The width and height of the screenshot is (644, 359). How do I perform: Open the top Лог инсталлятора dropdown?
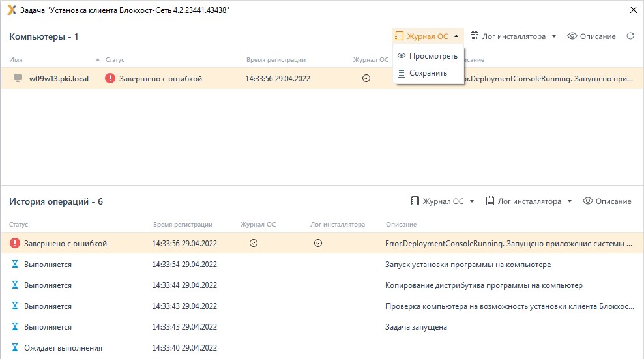coord(513,36)
